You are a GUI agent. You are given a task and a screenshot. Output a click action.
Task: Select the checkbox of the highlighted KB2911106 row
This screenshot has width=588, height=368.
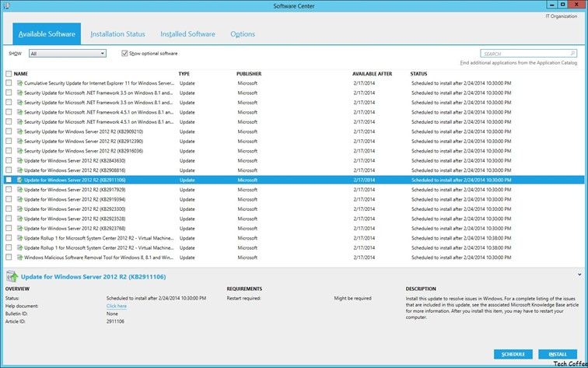(x=9, y=180)
